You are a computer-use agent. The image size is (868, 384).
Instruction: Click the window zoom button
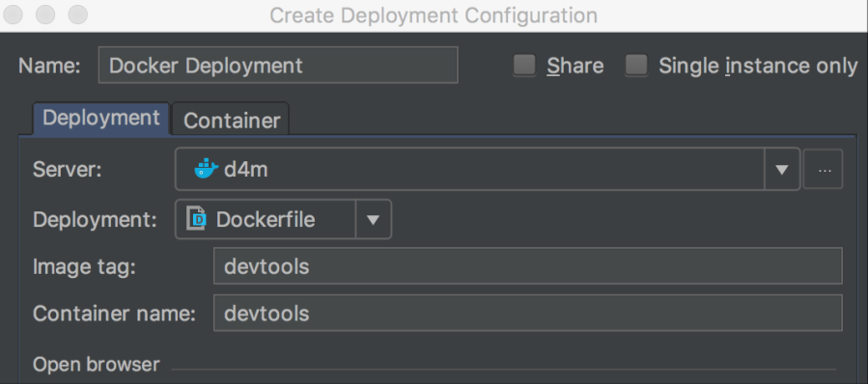[x=77, y=14]
